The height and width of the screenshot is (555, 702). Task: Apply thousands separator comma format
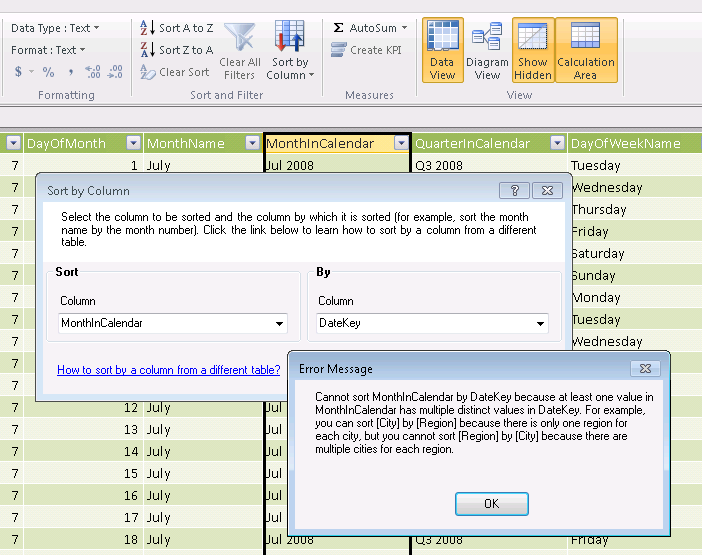(71, 72)
